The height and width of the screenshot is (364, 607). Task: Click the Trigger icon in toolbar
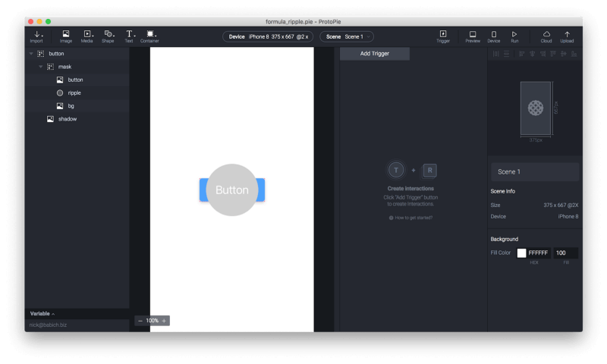(x=443, y=34)
